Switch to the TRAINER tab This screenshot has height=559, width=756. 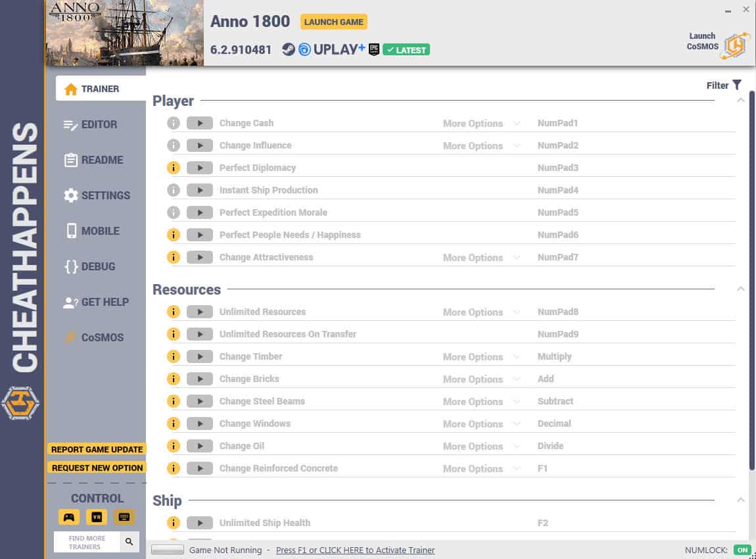101,89
